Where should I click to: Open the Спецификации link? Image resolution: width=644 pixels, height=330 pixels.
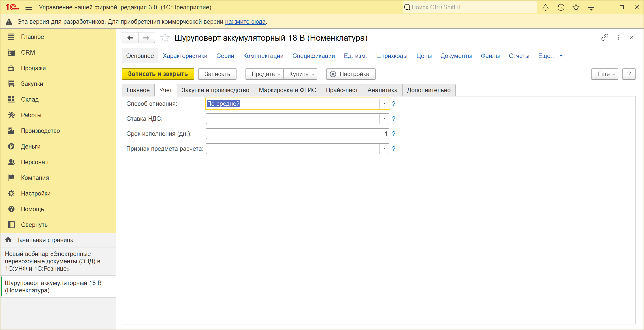[x=313, y=56]
